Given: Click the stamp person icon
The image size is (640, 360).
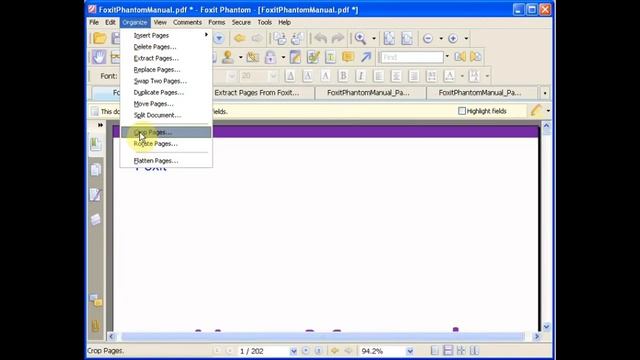Looking at the screenshot, I should 228,57.
